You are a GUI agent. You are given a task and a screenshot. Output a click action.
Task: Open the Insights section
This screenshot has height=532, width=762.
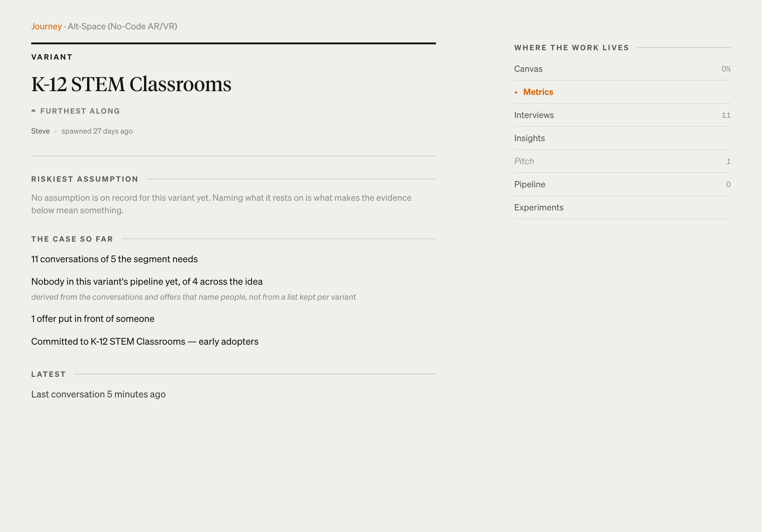(x=622, y=138)
